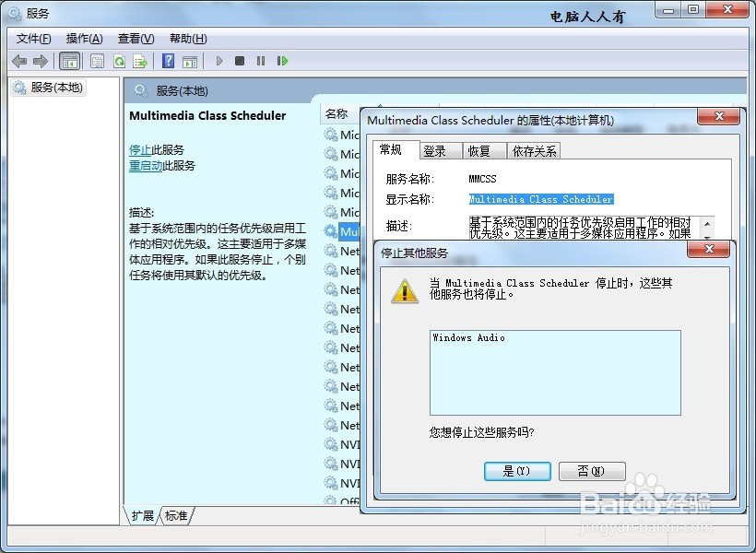Click the 服务(本地) header gear icon
Viewport: 756px width, 553px height.
click(x=141, y=90)
